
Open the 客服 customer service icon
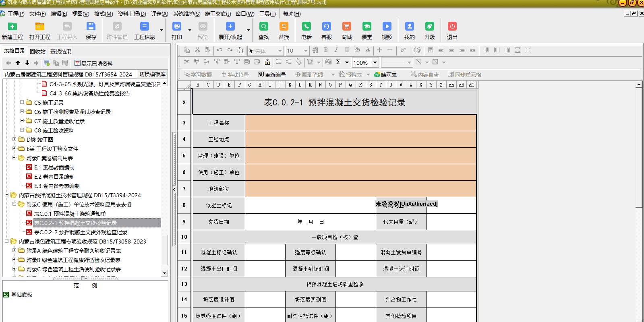click(326, 27)
